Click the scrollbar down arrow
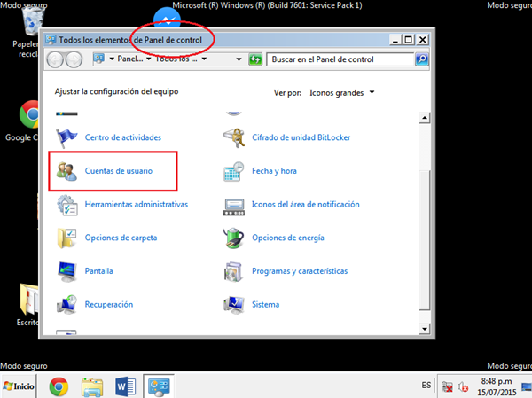 424,329
